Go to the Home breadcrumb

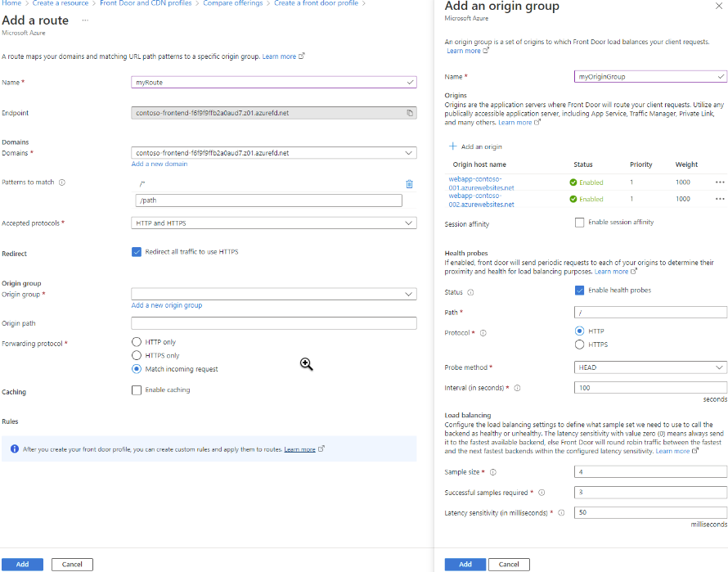click(x=11, y=3)
